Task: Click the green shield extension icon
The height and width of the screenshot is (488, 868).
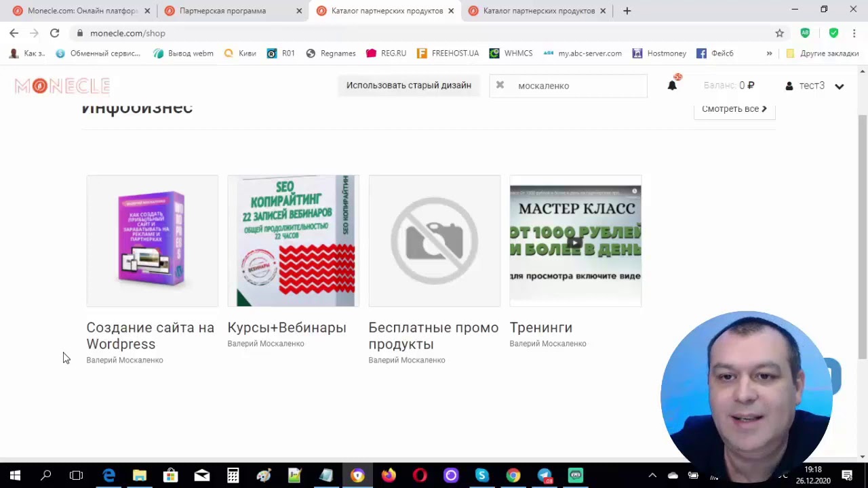Action: coord(833,33)
